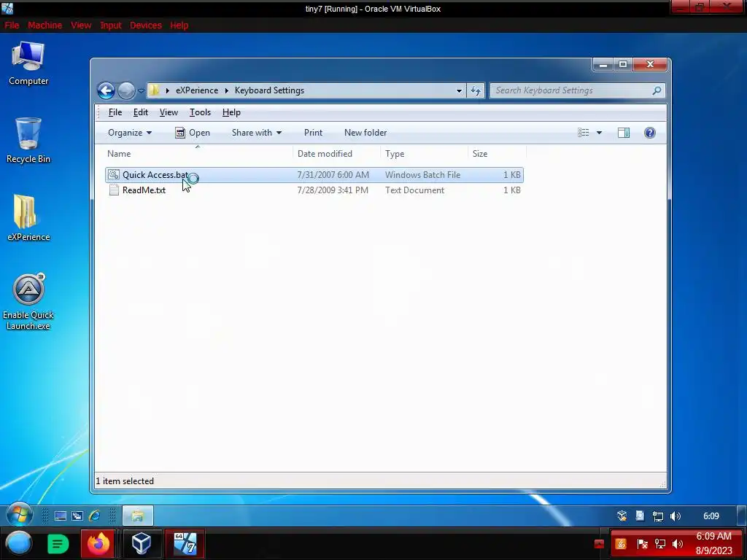
Task: Open the Explorer View menu
Action: [169, 112]
